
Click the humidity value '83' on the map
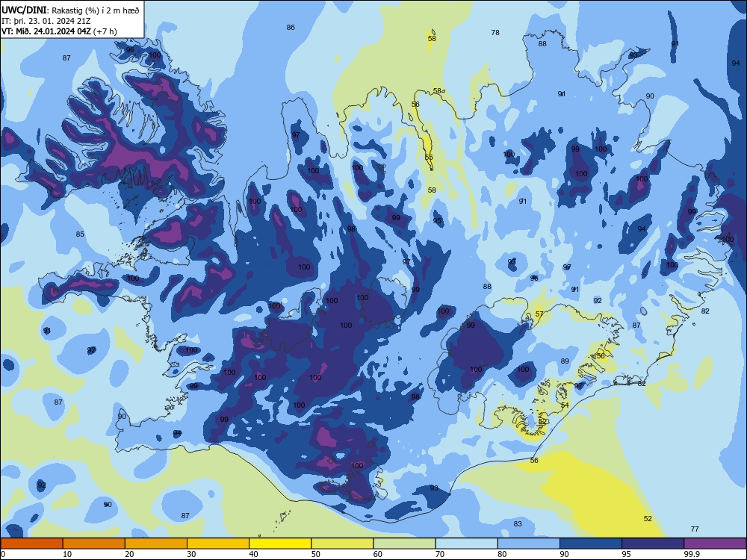click(x=518, y=524)
